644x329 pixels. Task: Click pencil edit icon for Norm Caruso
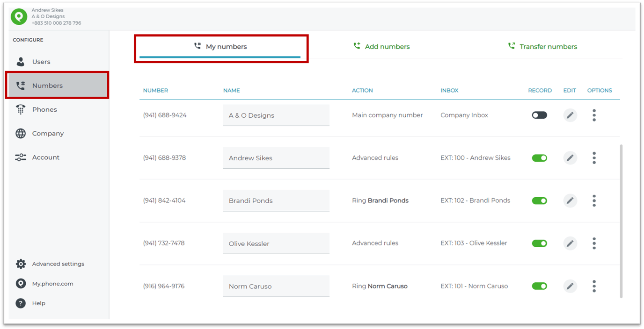pyautogui.click(x=570, y=286)
